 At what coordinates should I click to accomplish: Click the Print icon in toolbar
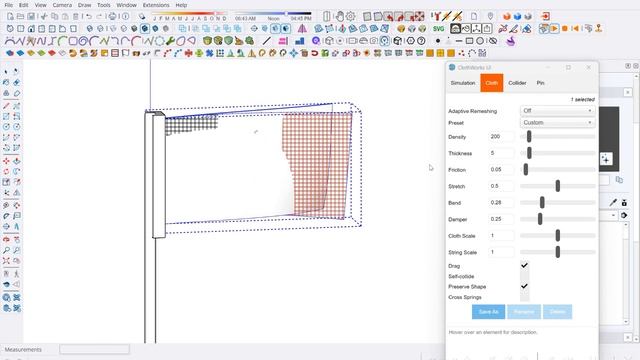coord(112,17)
